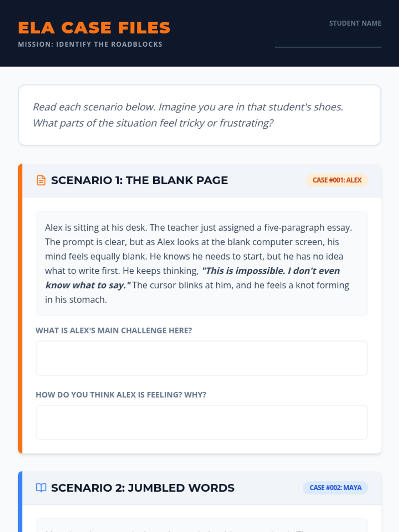
Task: Click the ELA CASE FILES title
Action: coord(94,28)
